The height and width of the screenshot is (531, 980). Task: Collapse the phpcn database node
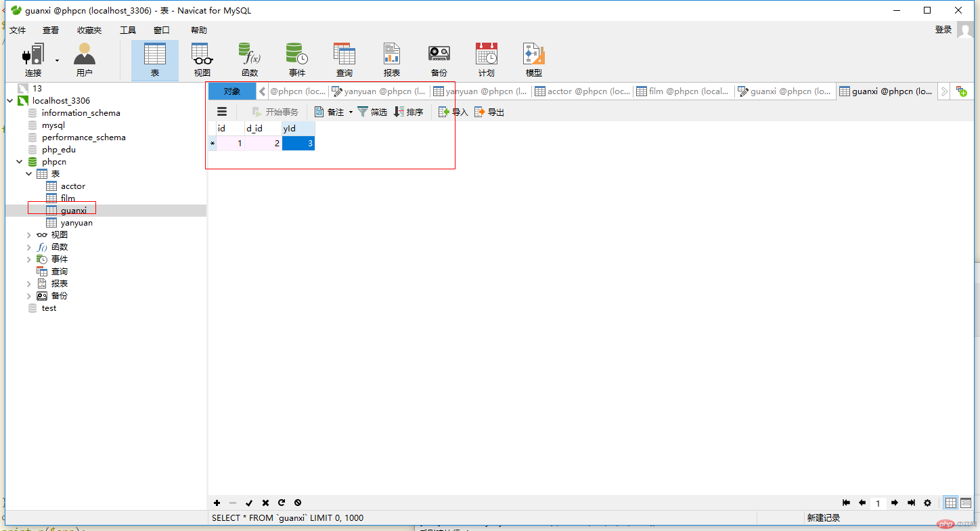click(20, 162)
